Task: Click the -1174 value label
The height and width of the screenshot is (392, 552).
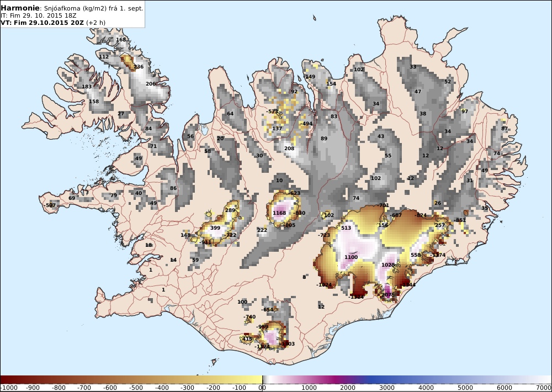Action: 438,255
